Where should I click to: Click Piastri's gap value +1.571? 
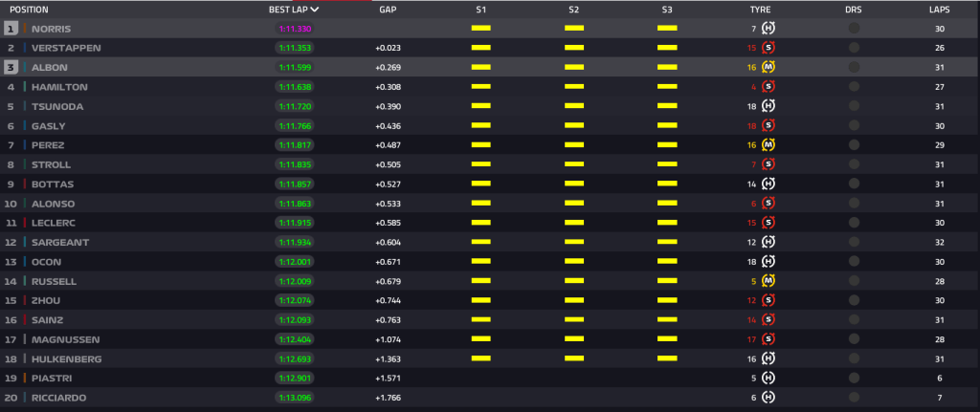(389, 379)
